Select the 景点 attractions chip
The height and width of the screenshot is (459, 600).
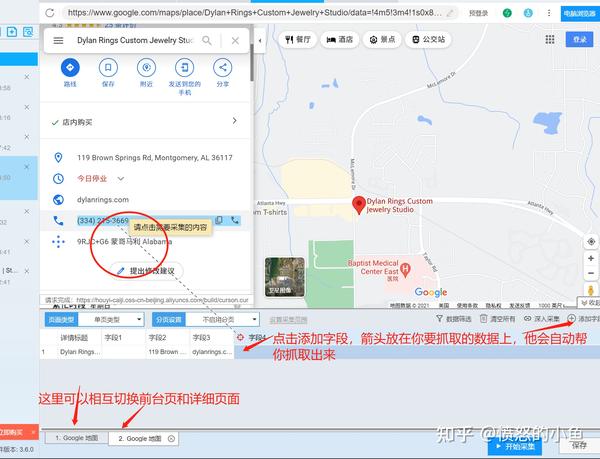coord(382,39)
